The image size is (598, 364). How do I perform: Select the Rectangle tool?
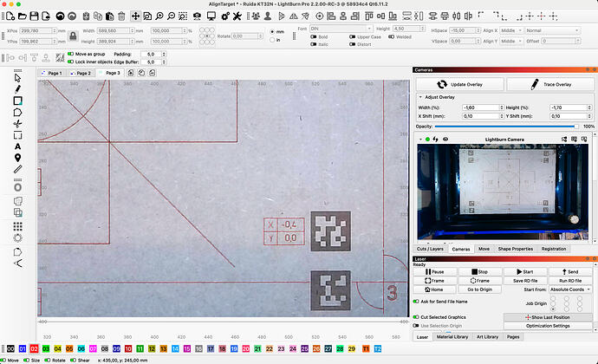(x=17, y=101)
